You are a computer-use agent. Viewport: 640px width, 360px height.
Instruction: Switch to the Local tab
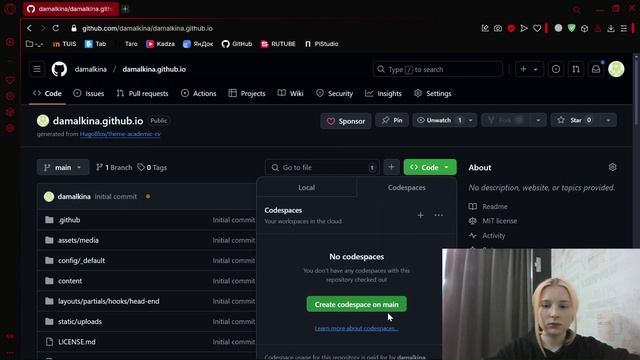307,187
